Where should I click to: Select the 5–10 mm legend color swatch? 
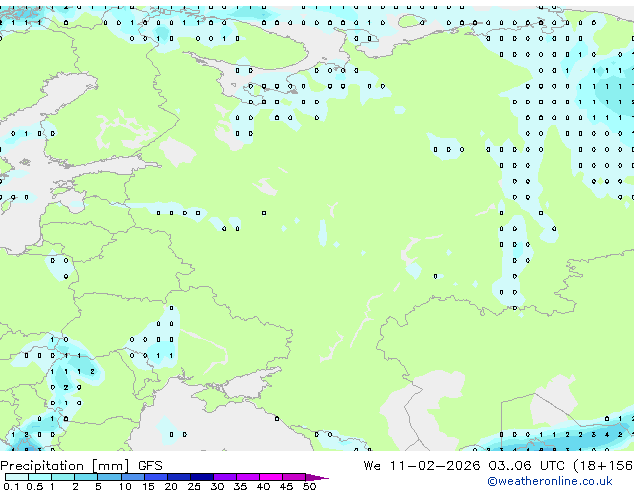[109, 477]
